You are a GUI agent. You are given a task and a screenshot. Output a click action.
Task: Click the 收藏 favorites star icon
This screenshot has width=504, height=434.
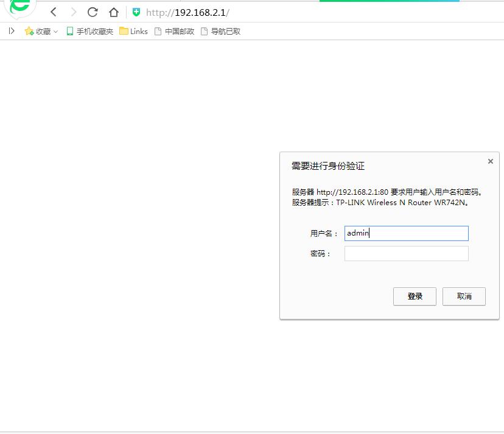(29, 31)
